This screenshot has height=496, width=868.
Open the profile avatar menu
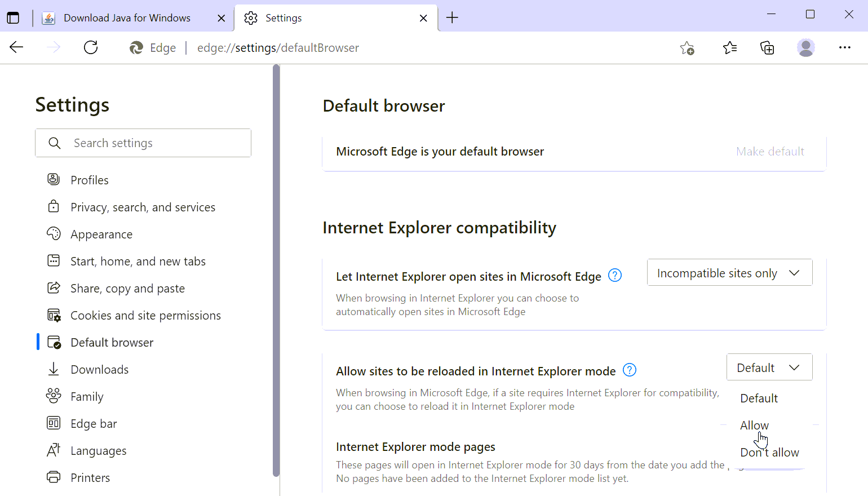[806, 48]
